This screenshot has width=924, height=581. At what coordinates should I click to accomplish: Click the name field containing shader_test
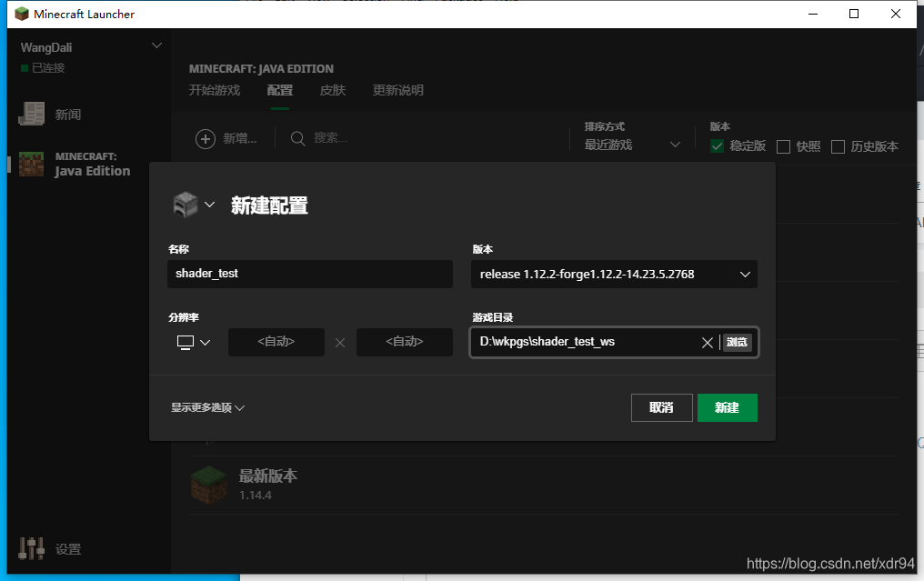(310, 274)
